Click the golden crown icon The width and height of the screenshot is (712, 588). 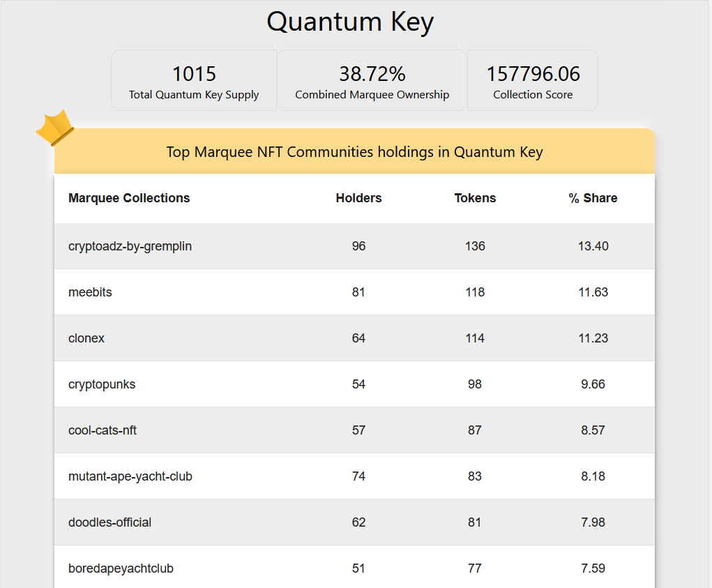pos(55,128)
